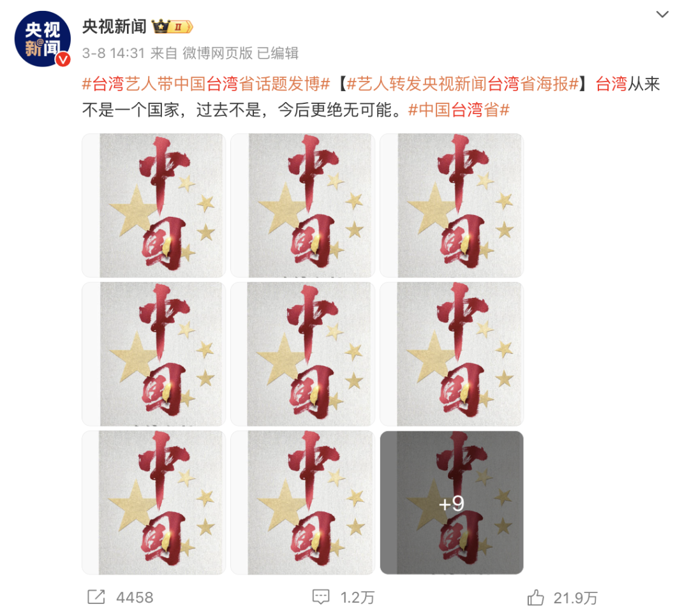The height and width of the screenshot is (616, 689).
Task: Open the first poster thumbnail
Action: tap(154, 205)
